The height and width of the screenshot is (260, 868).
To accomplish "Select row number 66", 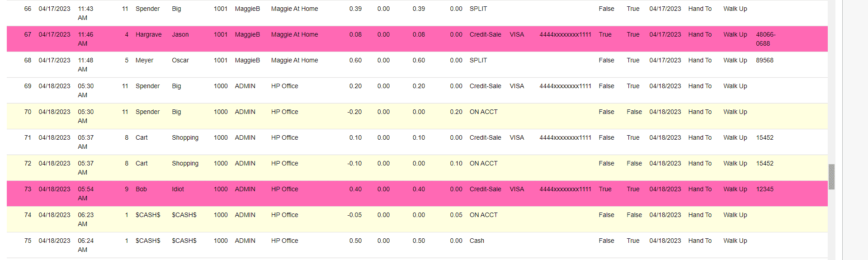I will pos(28,9).
